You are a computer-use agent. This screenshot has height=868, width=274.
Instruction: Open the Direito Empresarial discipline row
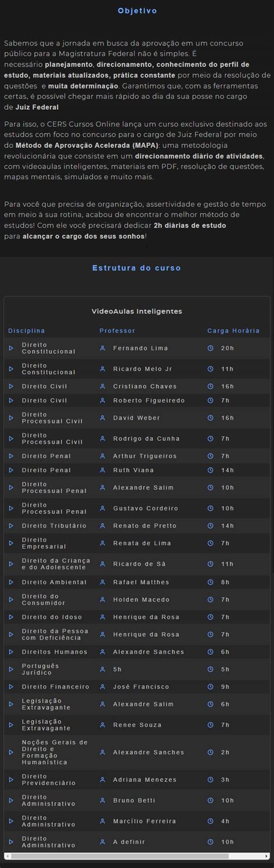[136, 543]
